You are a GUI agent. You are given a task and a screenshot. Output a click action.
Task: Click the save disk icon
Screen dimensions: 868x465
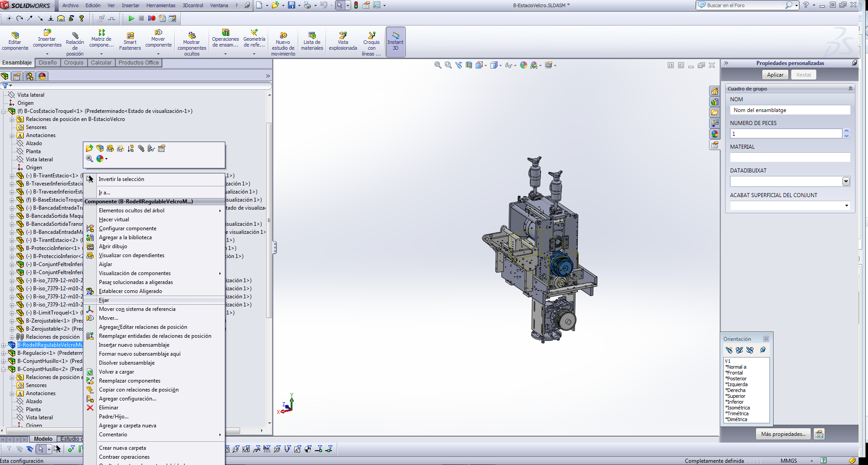[292, 5]
